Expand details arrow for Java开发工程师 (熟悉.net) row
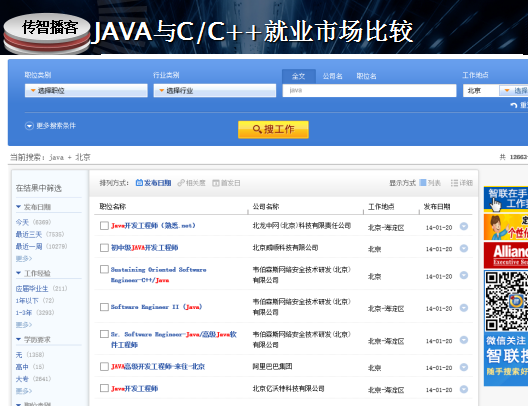The image size is (528, 406). (464, 226)
